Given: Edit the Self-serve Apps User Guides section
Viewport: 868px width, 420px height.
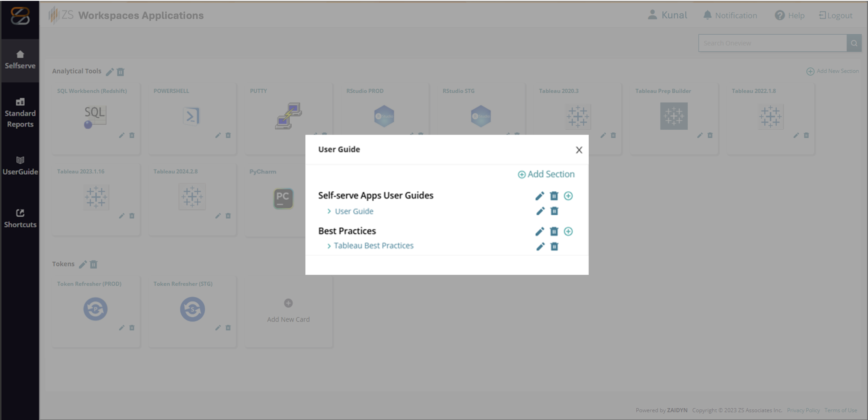Looking at the screenshot, I should [x=539, y=196].
